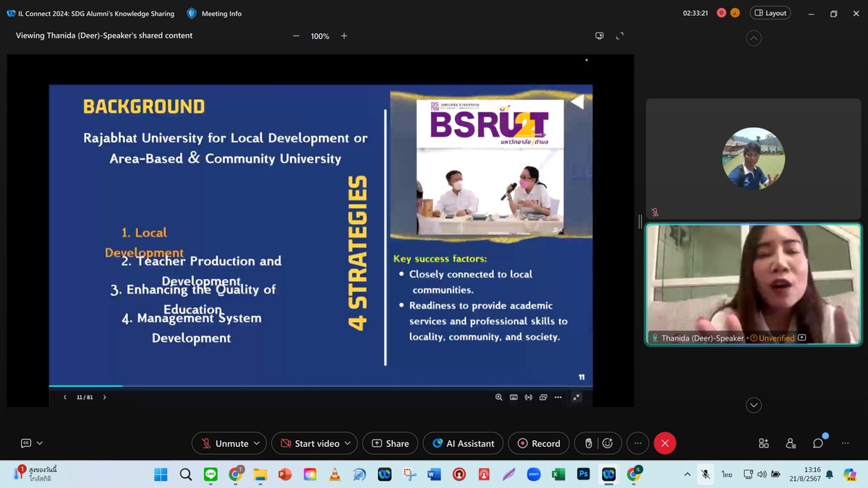
Task: Open the AI Assistant panel
Action: (463, 443)
